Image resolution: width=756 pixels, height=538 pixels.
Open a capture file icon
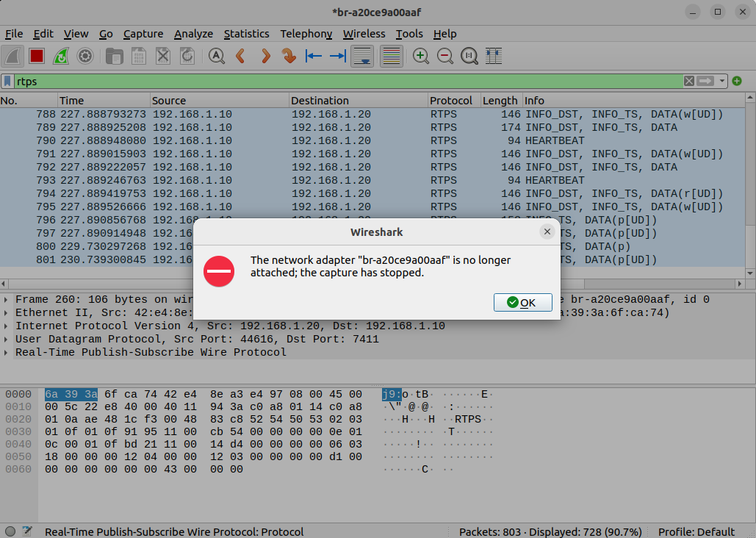(115, 57)
